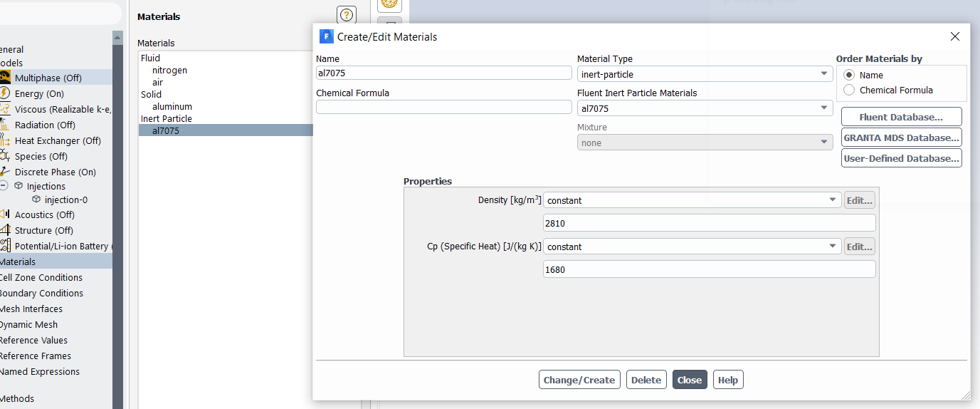Open Boundary Conditions in the outline tree
Screen dimensions: 980x409
click(41, 293)
